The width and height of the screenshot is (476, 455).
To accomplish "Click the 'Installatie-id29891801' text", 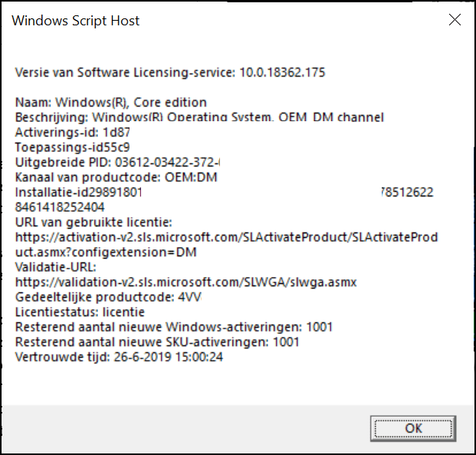I will tap(78, 192).
